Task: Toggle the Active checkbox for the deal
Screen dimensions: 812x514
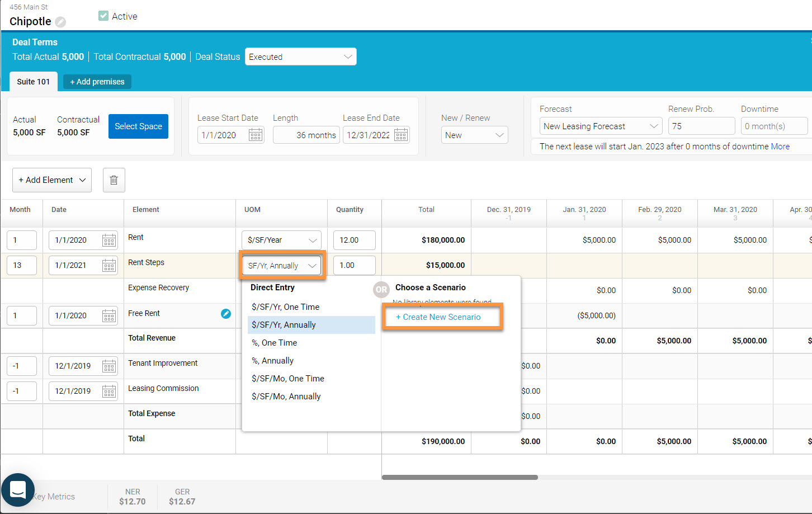Action: 103,16
